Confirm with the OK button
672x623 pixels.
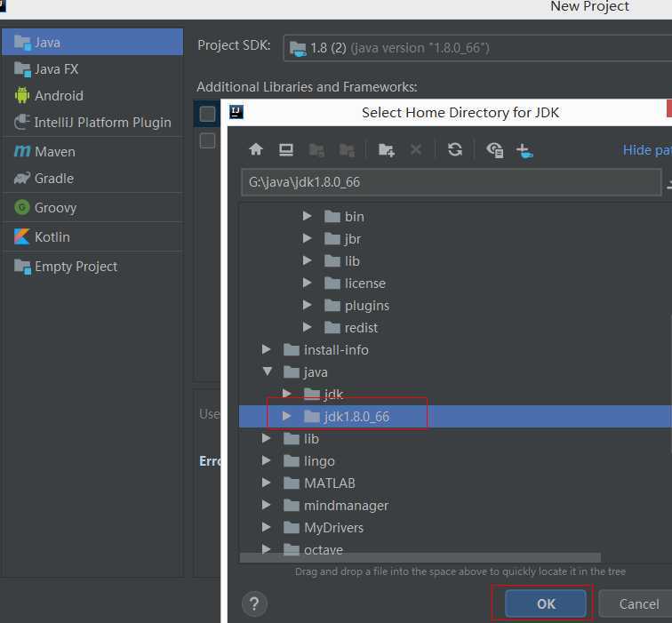coord(546,603)
